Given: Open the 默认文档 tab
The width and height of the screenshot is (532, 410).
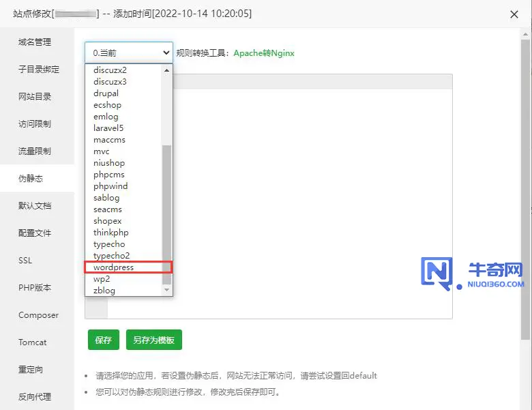Looking at the screenshot, I should [x=37, y=205].
